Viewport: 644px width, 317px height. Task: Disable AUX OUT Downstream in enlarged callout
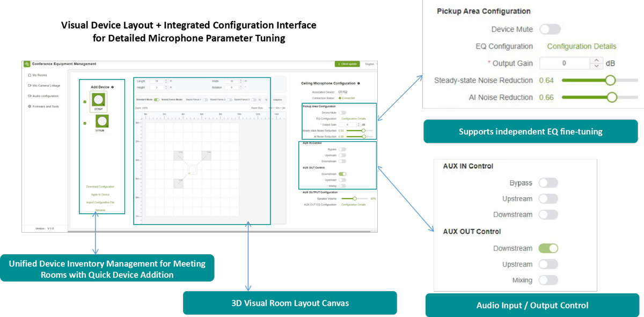pos(548,248)
